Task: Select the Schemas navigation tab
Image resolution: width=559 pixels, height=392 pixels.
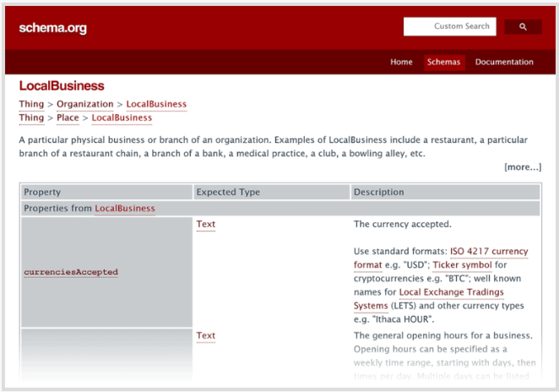Action: [x=444, y=62]
